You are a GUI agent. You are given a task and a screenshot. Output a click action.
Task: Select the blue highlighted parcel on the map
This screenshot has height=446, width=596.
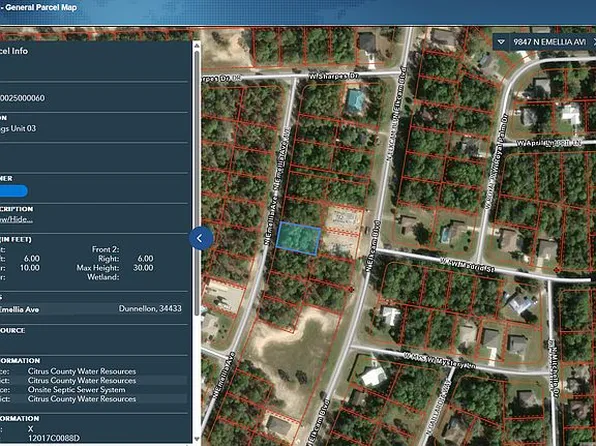coord(298,239)
